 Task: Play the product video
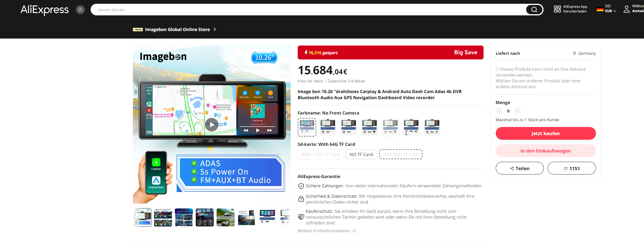pos(212,125)
